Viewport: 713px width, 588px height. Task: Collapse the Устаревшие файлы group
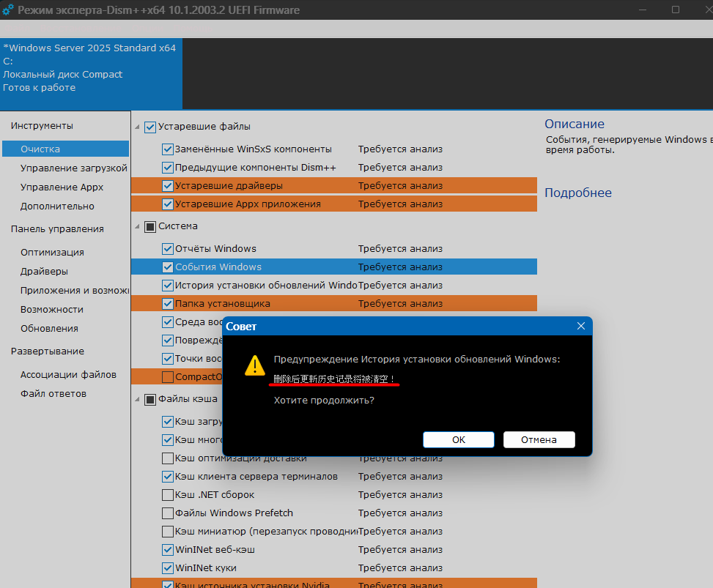(x=138, y=127)
